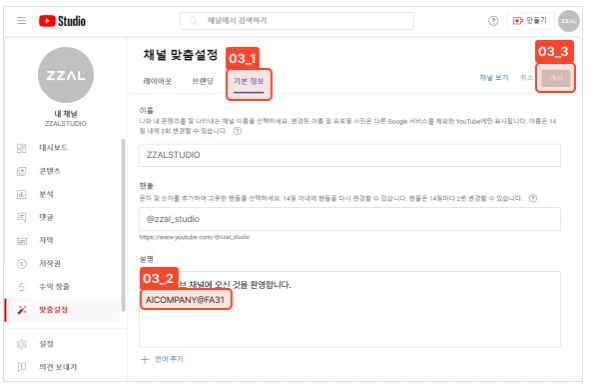The image size is (589, 387).
Task: Click the plus icon before 언어 추가
Action: [145, 360]
